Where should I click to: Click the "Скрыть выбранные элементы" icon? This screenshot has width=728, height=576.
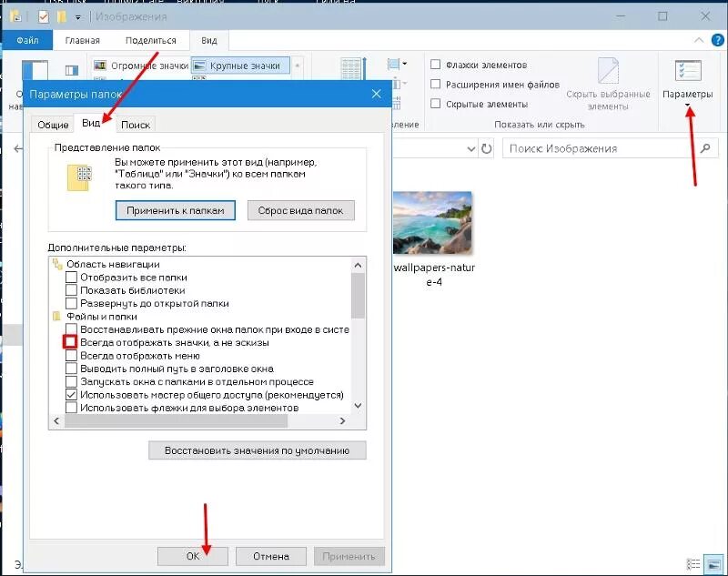pyautogui.click(x=608, y=71)
